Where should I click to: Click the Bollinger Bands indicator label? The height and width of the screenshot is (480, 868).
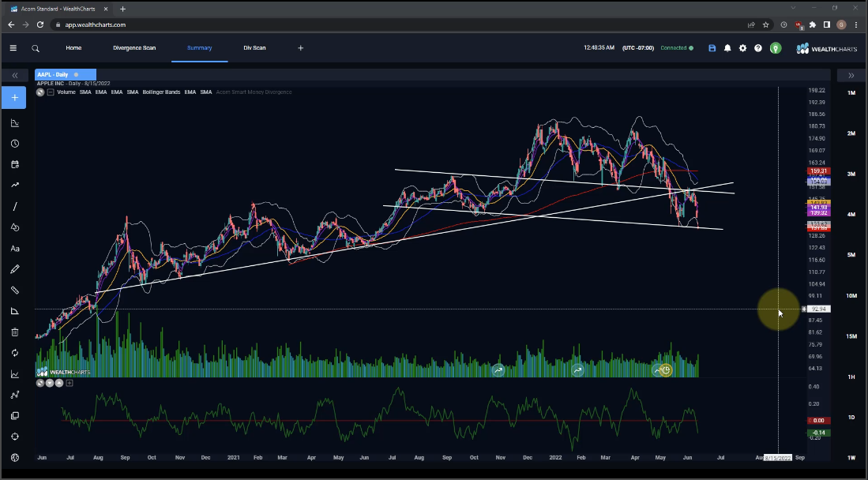[x=161, y=92]
